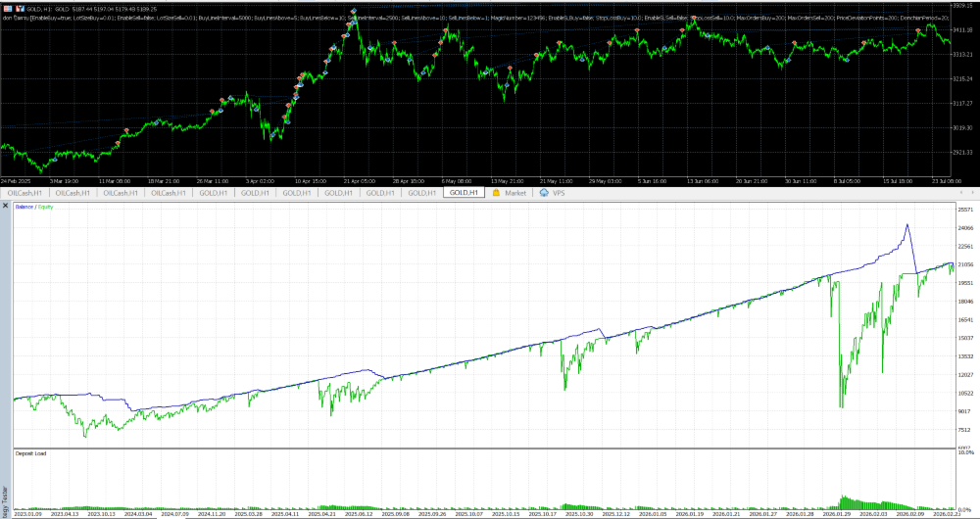Click the 2024.03.04 date on tester axis
The image size is (980, 519).
pos(137,515)
